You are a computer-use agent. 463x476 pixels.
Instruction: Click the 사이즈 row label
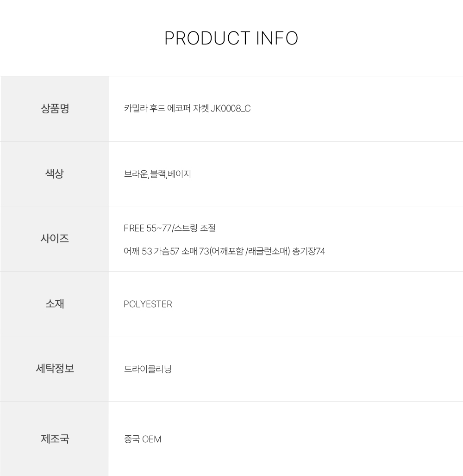[x=55, y=239]
